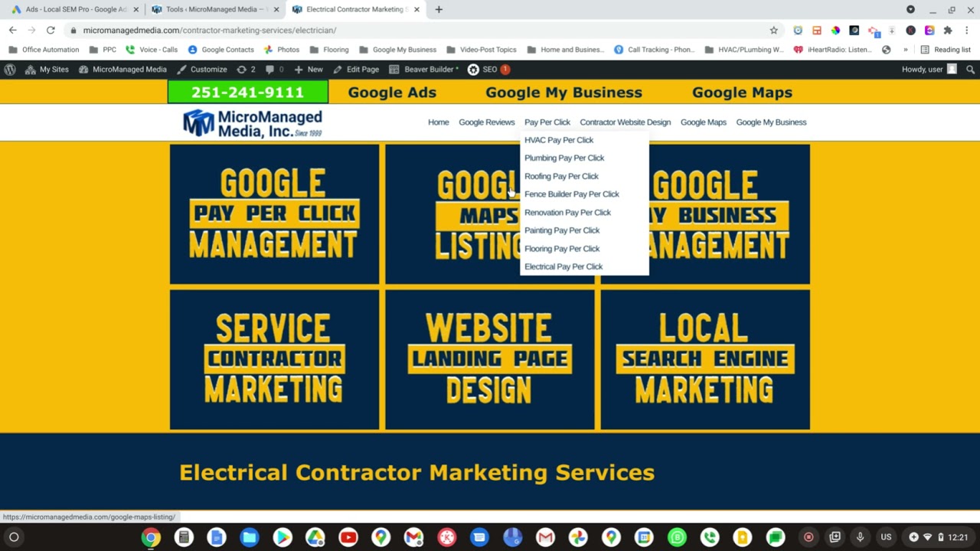
Task: Open the Flooring bookmark folder
Action: [x=329, y=50]
